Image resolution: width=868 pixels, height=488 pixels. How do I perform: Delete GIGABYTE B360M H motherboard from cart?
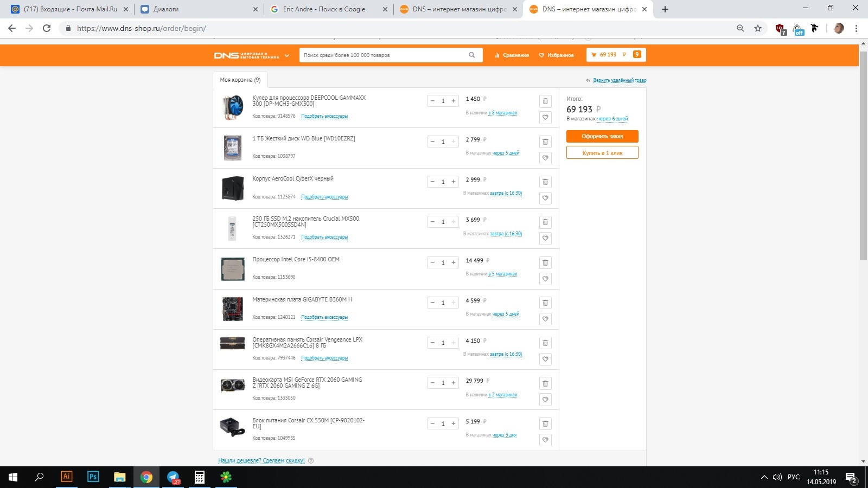point(545,303)
